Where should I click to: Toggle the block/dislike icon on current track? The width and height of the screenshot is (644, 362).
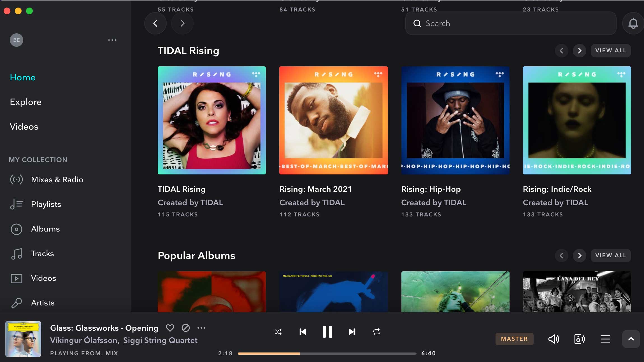[x=185, y=328]
